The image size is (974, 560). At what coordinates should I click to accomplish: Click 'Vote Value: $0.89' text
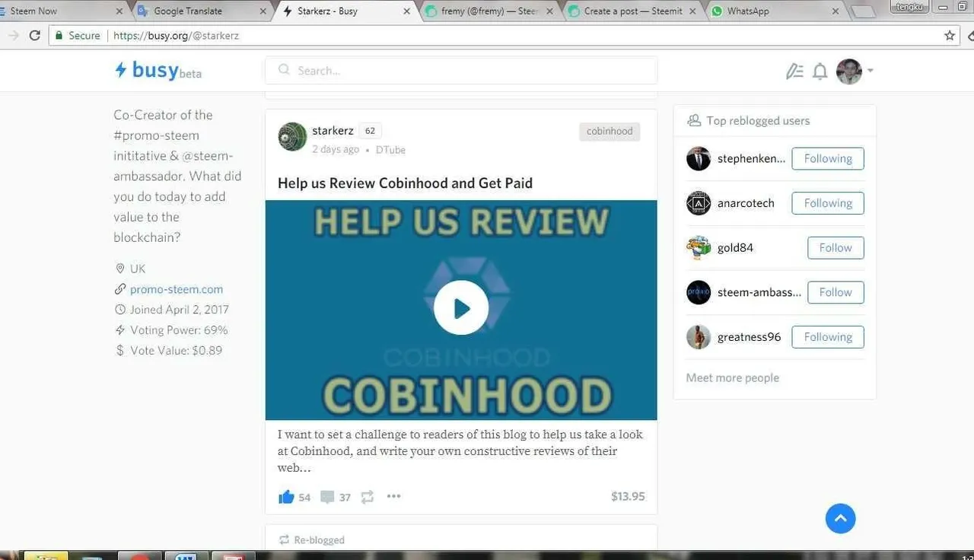pyautogui.click(x=176, y=351)
